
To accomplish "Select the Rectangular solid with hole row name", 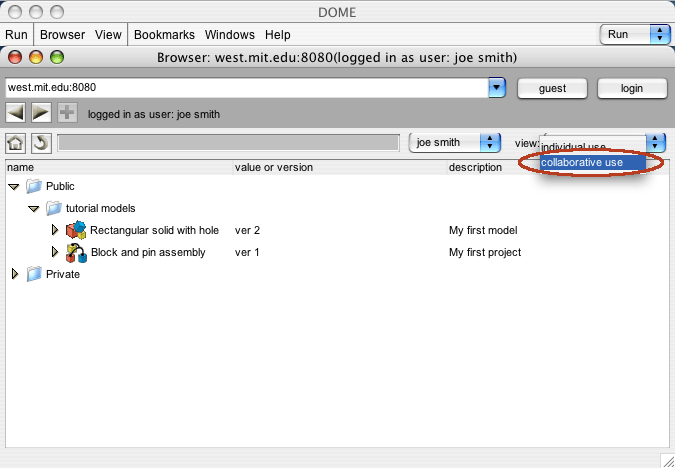I will pos(154,230).
